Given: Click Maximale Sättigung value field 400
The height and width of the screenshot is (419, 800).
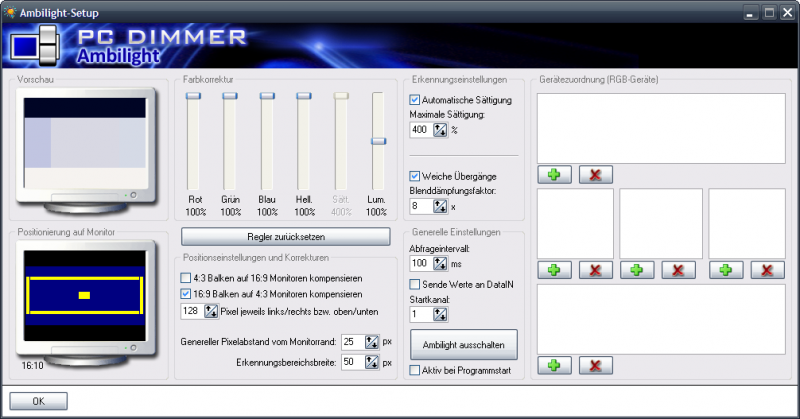Looking at the screenshot, I should click(421, 130).
